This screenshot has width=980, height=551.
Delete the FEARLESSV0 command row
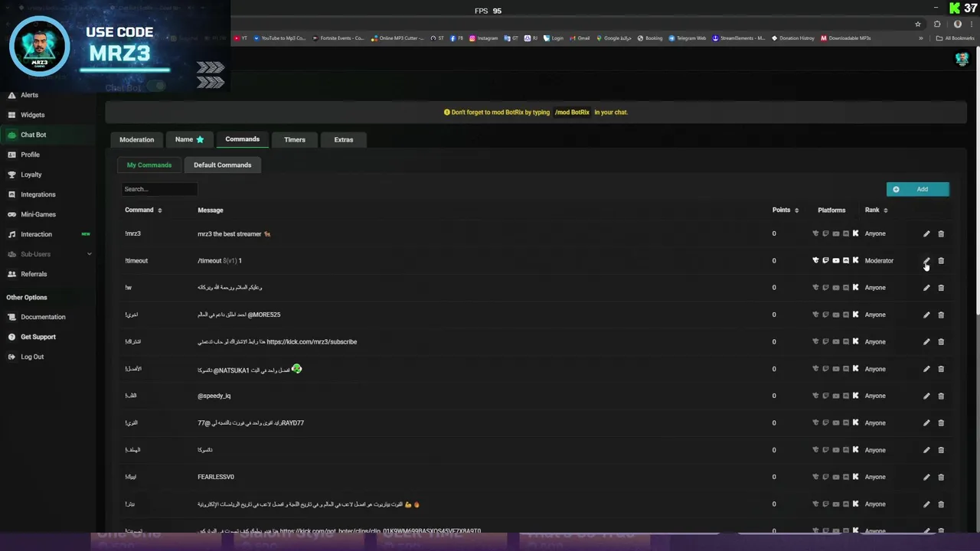pos(941,477)
